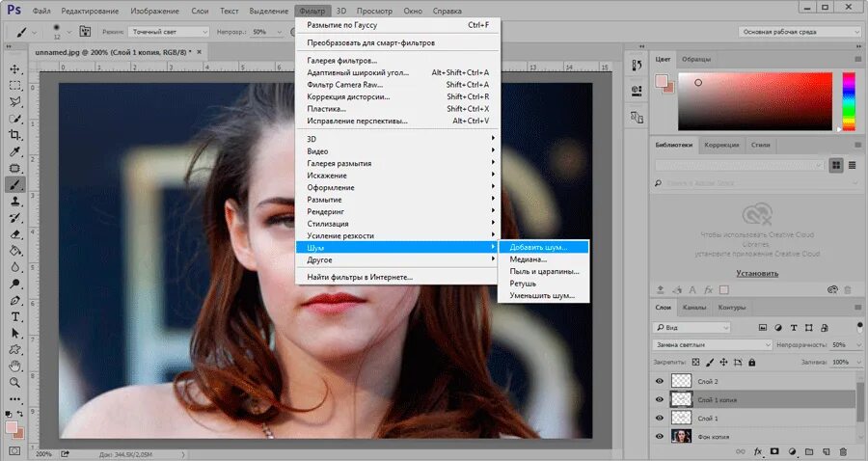Select the Eraser tool
Screen dimensions: 868x461
(14, 234)
